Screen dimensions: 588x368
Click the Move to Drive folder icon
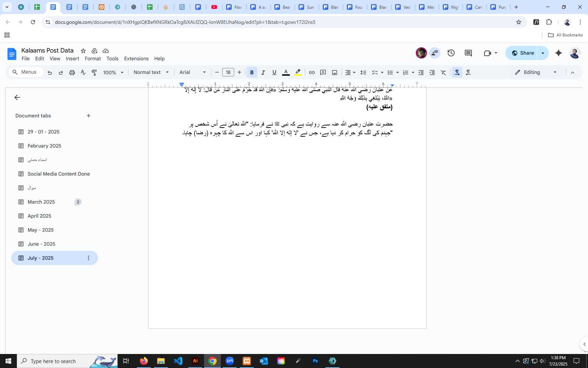point(94,51)
